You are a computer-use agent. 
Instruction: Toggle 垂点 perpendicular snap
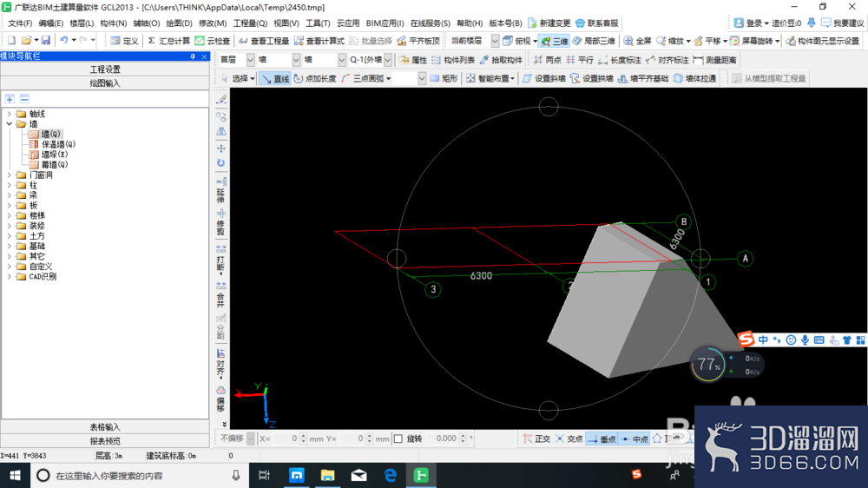pos(602,439)
